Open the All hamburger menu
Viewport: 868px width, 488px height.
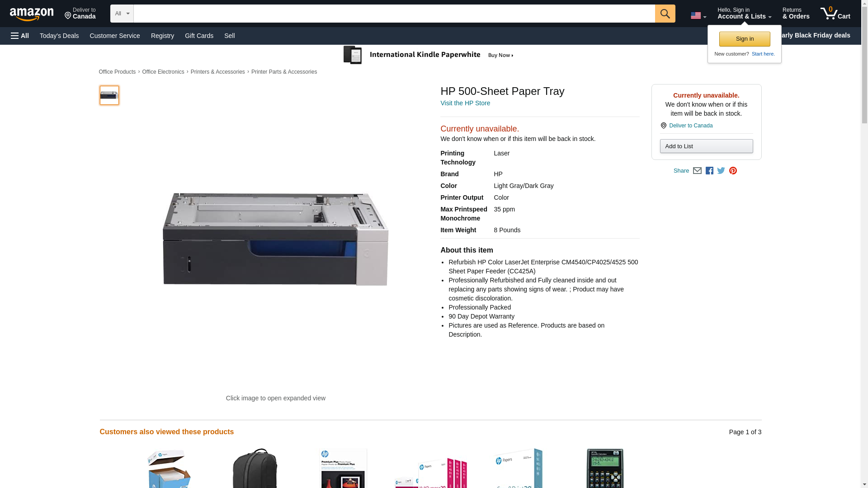[20, 36]
